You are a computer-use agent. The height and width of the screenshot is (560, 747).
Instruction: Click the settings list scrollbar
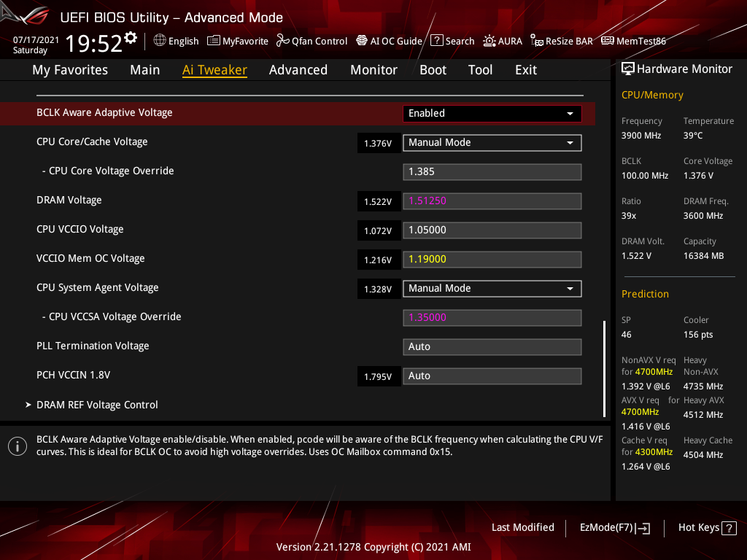[x=604, y=369]
